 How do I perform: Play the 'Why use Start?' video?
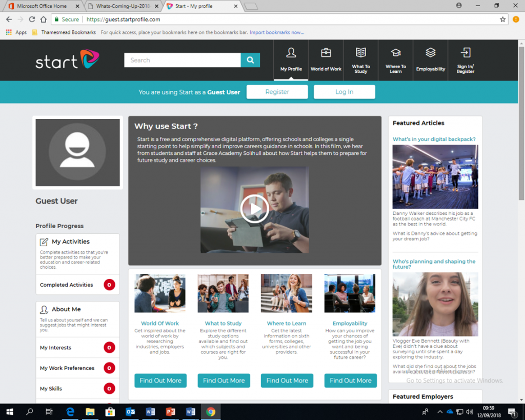[x=254, y=209]
